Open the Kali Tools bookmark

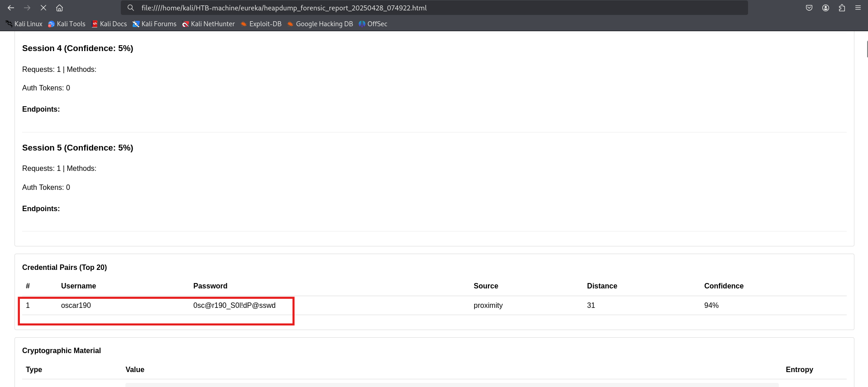click(x=67, y=24)
